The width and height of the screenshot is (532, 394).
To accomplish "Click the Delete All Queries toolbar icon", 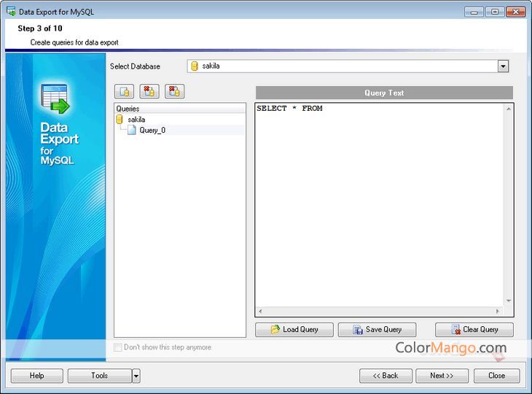I will pos(174,91).
